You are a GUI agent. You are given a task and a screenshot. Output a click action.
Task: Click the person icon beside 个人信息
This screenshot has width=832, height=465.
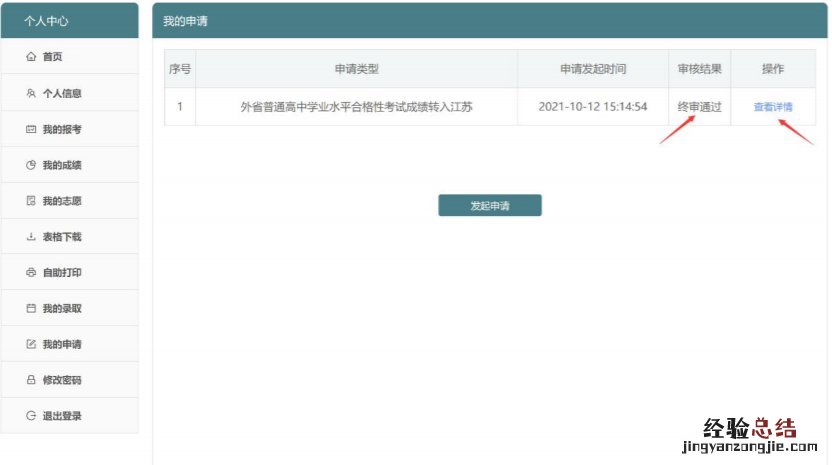31,93
